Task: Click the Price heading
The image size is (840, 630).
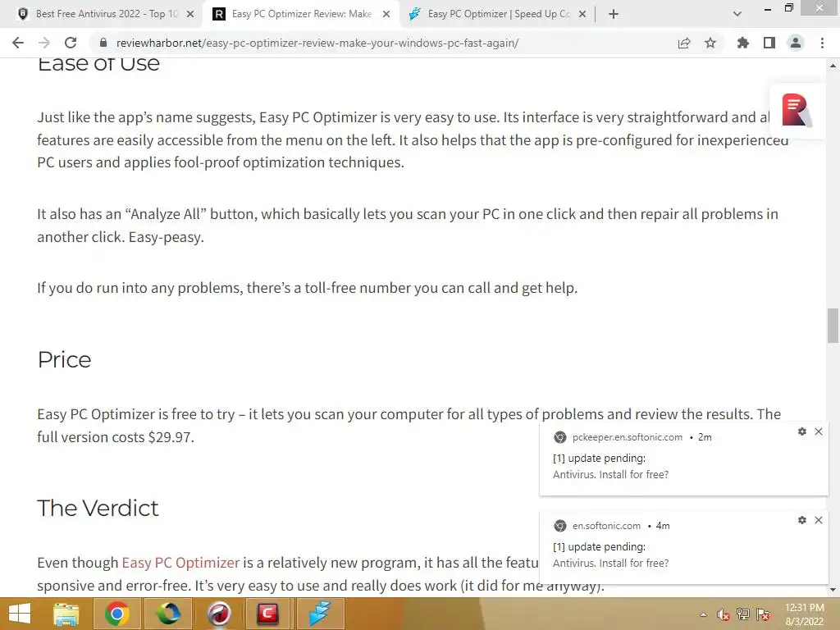Action: 64,359
